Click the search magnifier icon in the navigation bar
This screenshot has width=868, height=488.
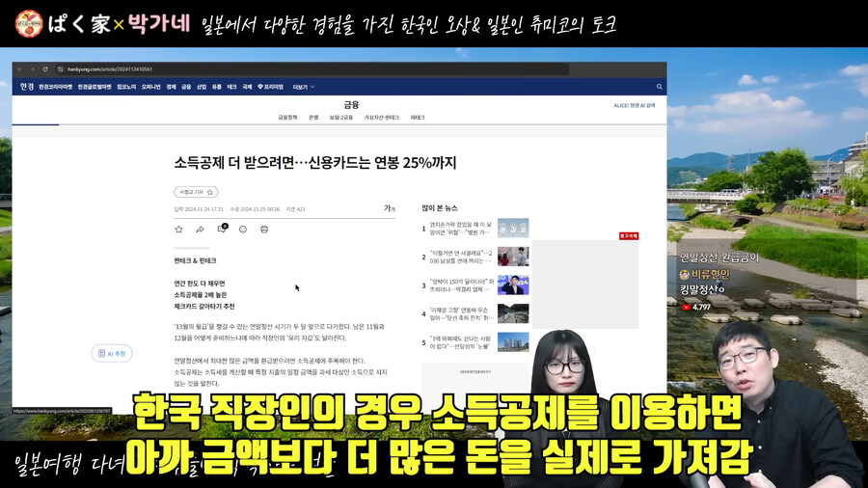point(659,87)
